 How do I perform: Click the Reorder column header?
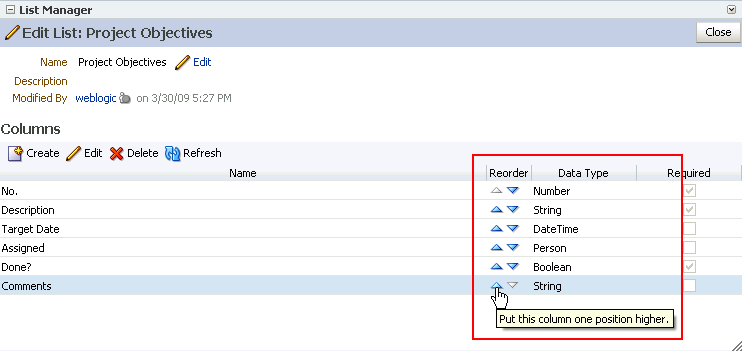(509, 173)
